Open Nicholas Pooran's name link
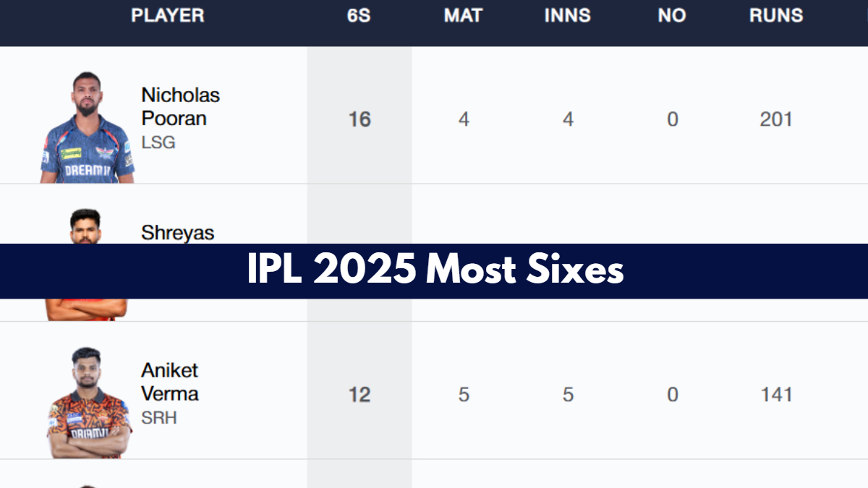 pyautogui.click(x=180, y=106)
